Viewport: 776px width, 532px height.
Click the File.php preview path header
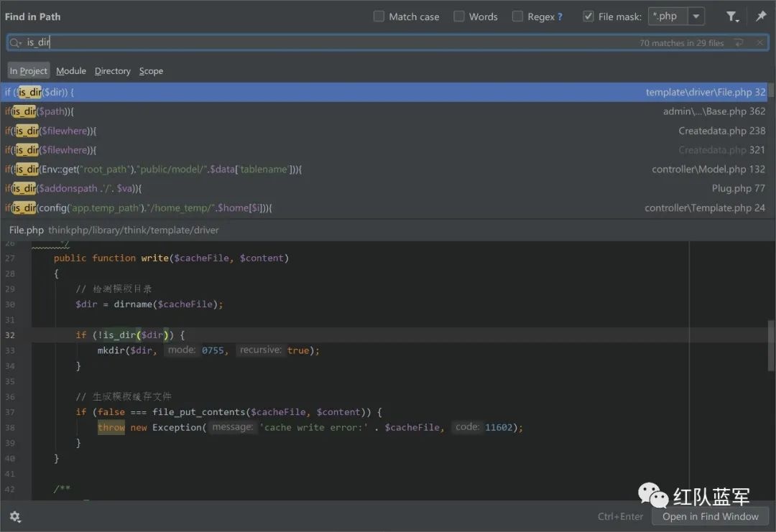[x=114, y=230]
